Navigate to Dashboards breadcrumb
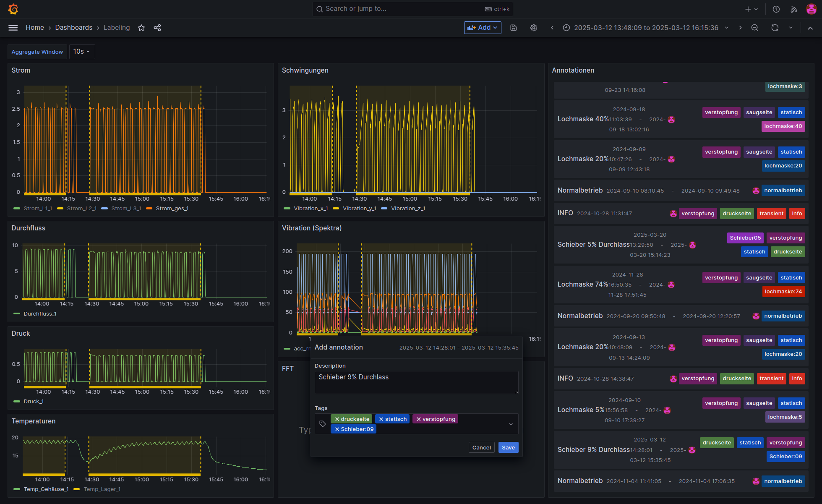This screenshot has width=822, height=504. click(x=73, y=28)
